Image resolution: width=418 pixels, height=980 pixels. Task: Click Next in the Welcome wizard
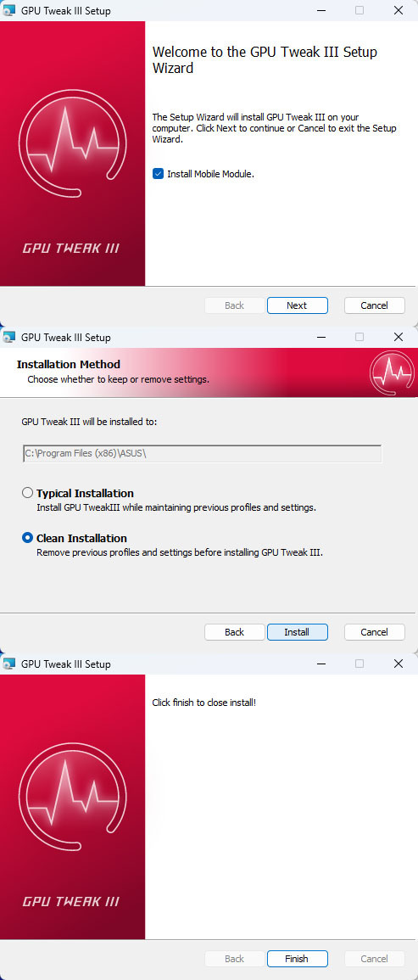(x=297, y=305)
